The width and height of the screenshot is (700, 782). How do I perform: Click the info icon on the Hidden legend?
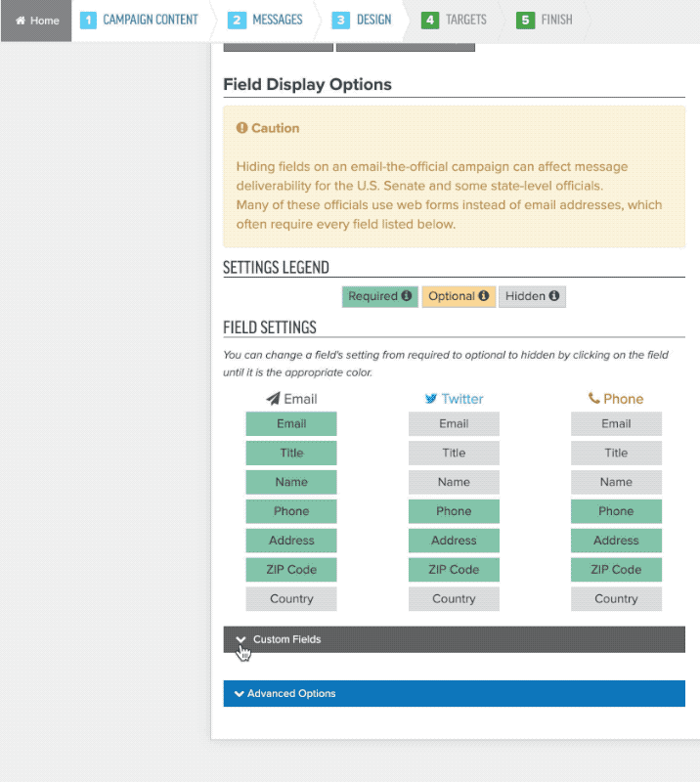click(552, 295)
